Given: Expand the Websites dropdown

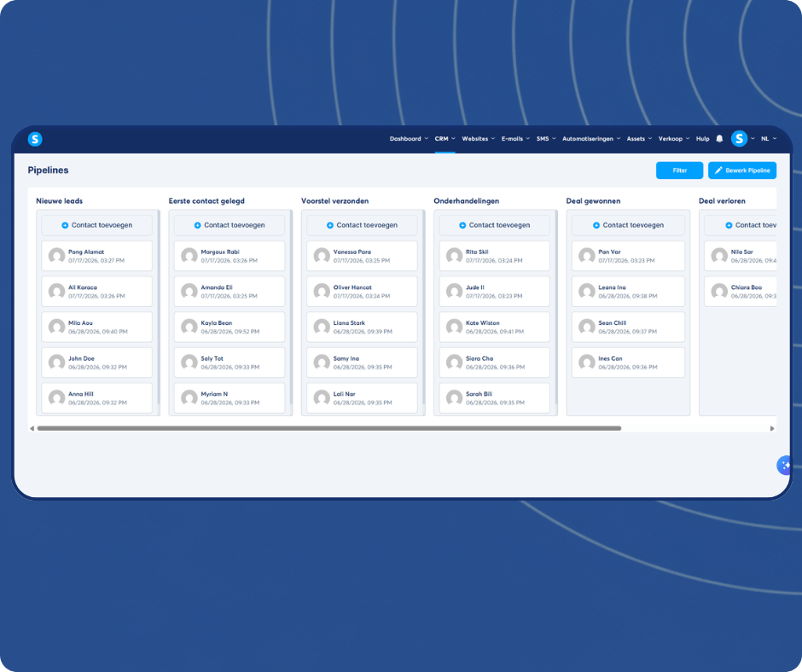Looking at the screenshot, I should pos(479,139).
